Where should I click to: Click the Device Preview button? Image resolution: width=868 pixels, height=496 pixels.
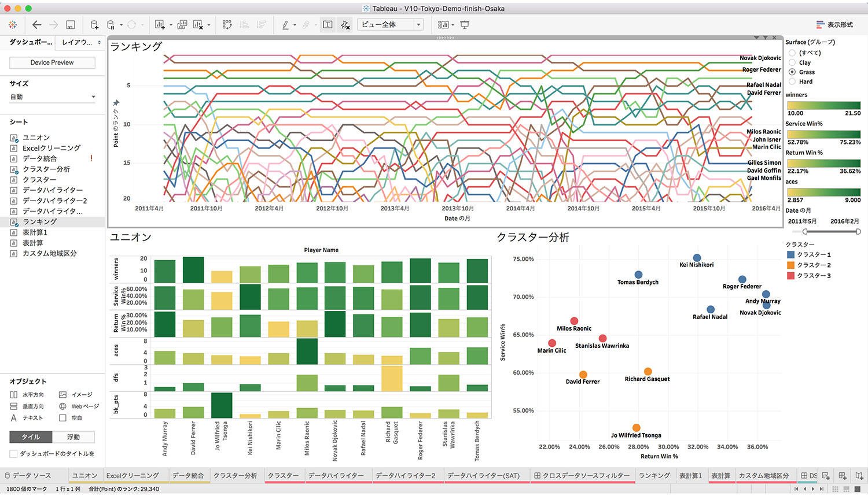click(52, 62)
